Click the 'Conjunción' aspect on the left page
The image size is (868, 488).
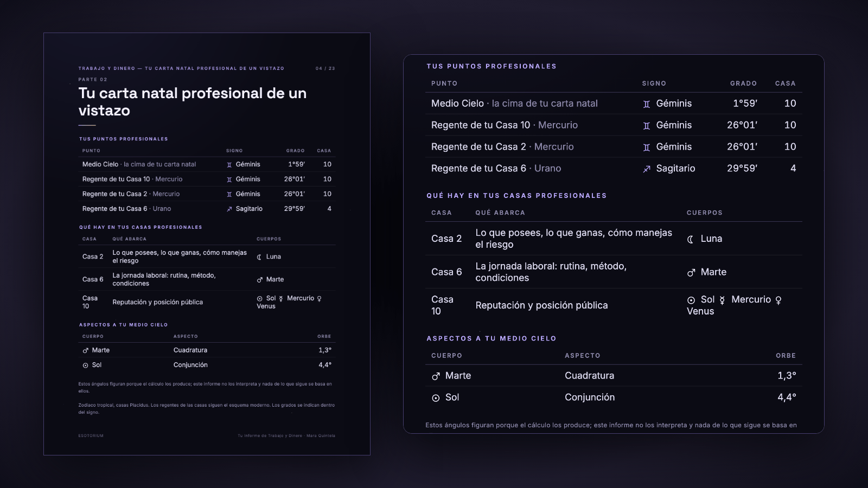pos(190,365)
